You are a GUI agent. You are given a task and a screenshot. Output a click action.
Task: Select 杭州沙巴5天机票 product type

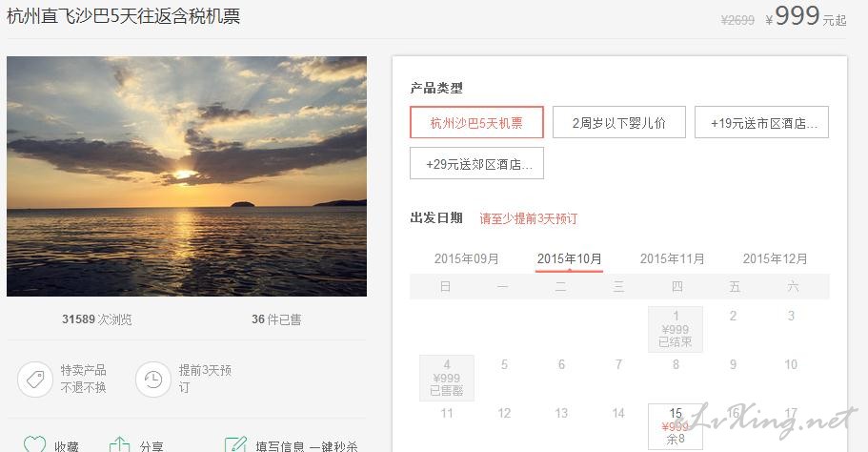[476, 123]
